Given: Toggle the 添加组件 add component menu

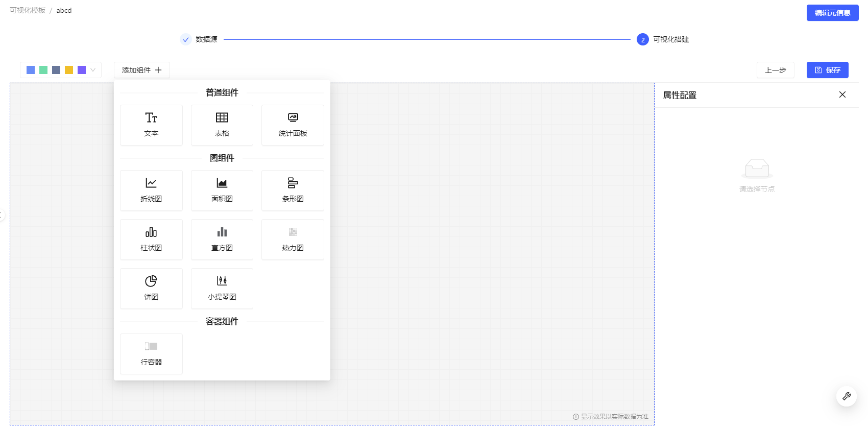Looking at the screenshot, I should [x=141, y=70].
